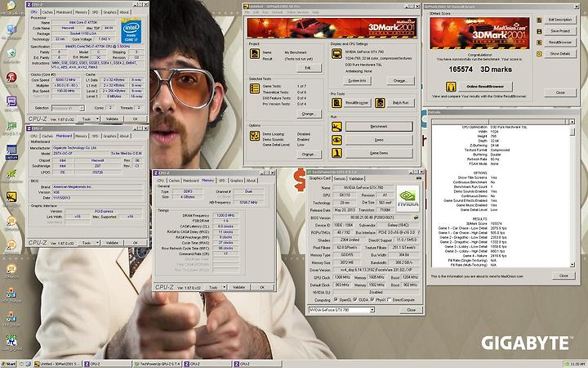
Task: Click Close in the Details window
Action: coord(563,276)
